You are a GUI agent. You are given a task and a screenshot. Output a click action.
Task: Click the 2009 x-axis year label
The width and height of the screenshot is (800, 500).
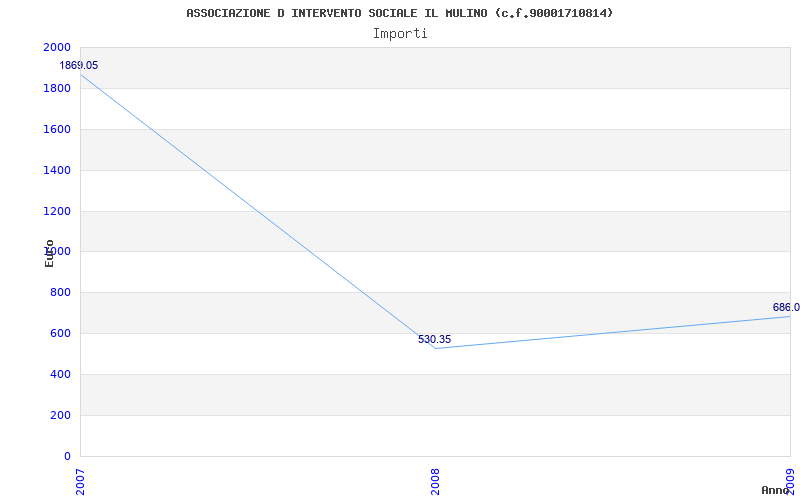click(x=791, y=482)
